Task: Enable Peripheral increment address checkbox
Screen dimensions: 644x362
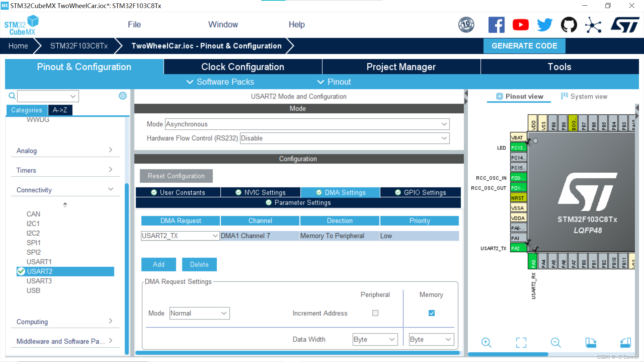Action: [x=375, y=313]
